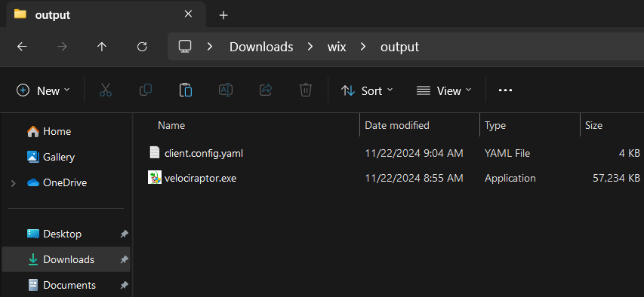Click the Delete trash can icon
Screen dimensions: 644x297
306,90
